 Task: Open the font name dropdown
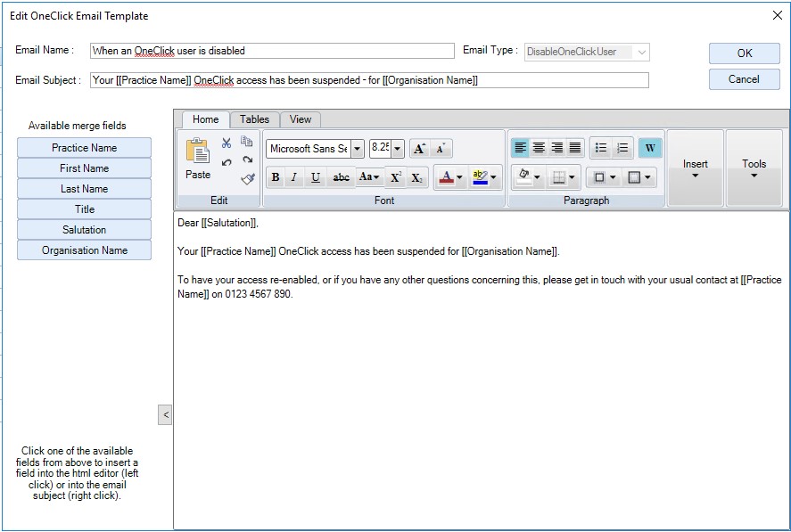pyautogui.click(x=358, y=149)
